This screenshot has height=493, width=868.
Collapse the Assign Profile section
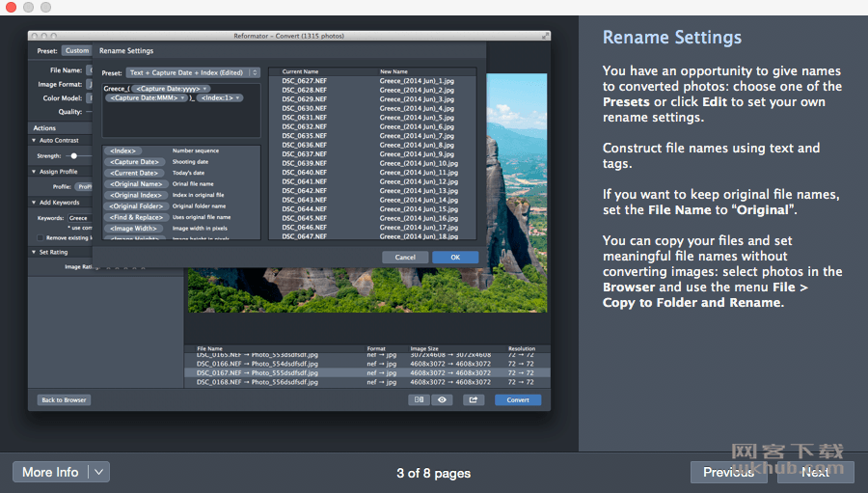tap(34, 172)
